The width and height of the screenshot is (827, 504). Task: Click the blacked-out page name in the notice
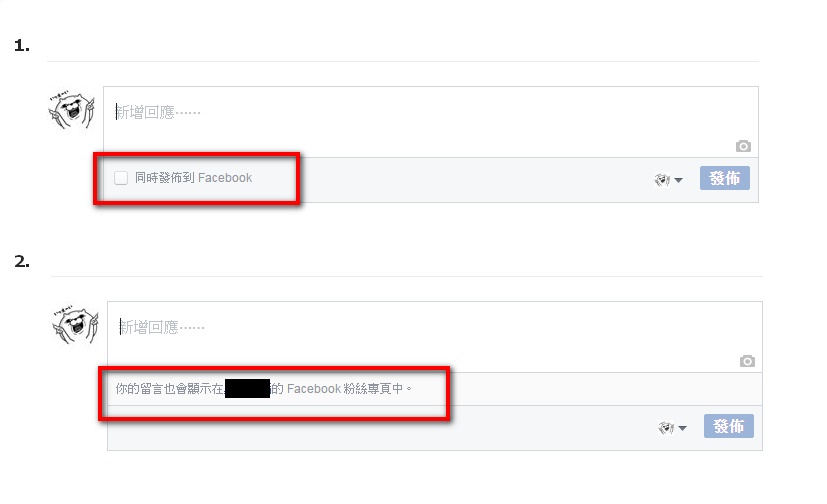tap(247, 389)
